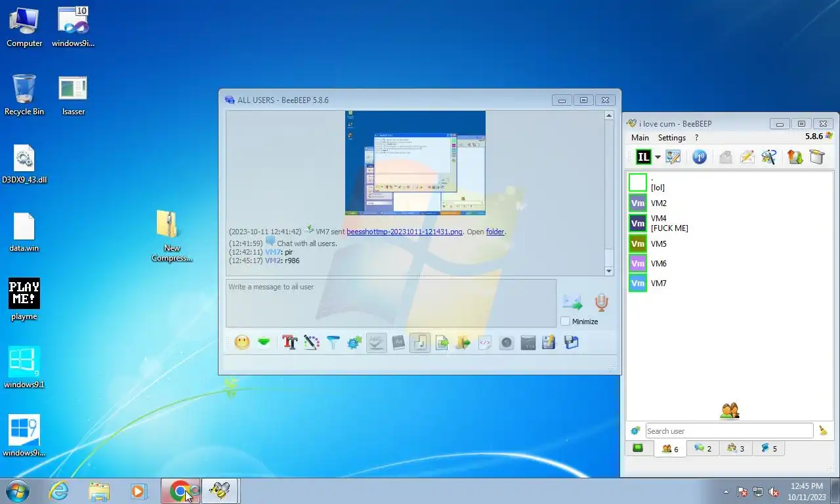Viewport: 840px width, 504px height.
Task: Open the Main menu
Action: 640,138
